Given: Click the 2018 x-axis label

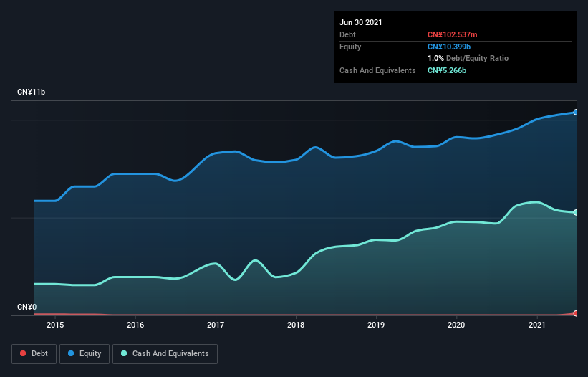Looking at the screenshot, I should 296,325.
